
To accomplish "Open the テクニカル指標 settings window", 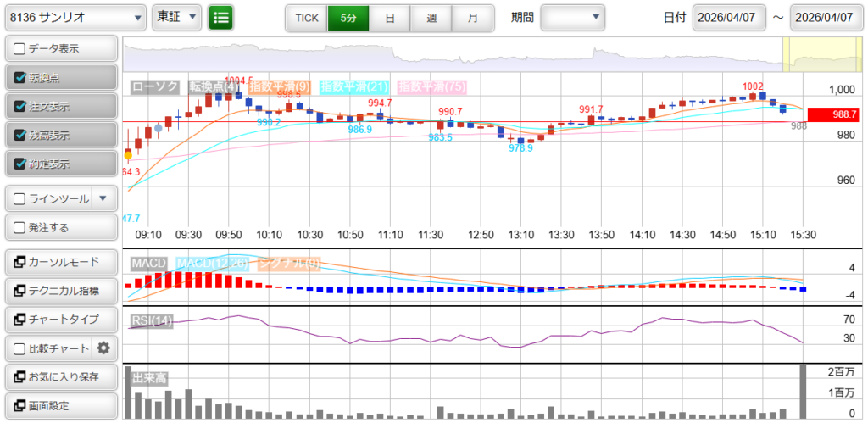I will click(60, 291).
